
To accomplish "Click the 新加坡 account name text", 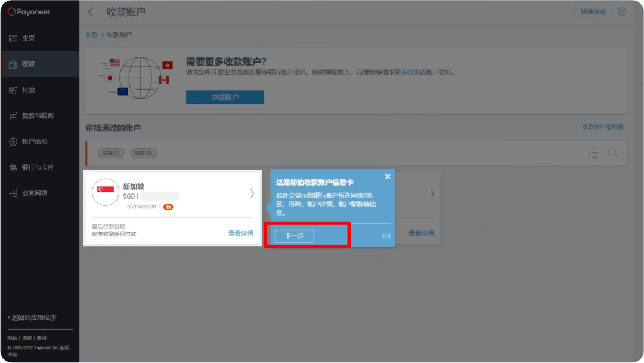I will tap(134, 186).
